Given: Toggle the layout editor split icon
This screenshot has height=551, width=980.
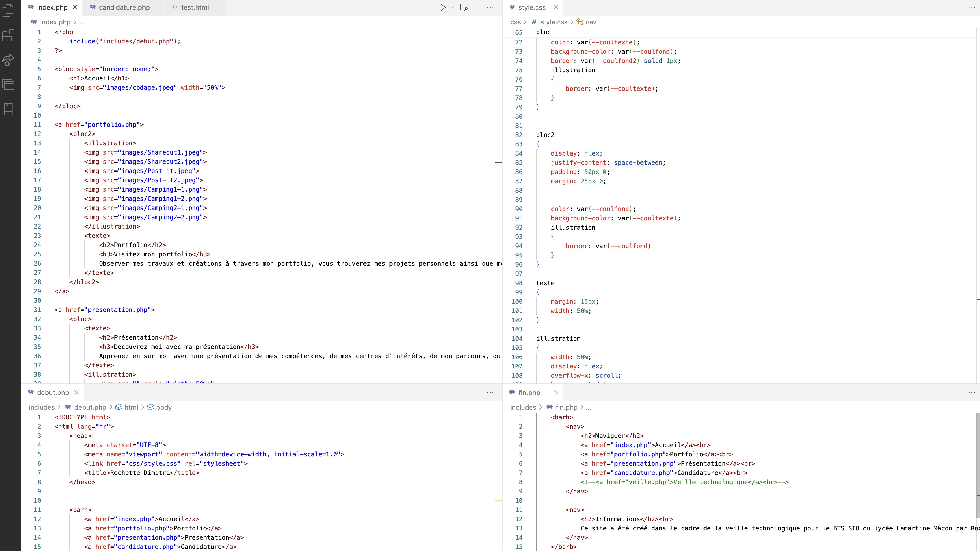Looking at the screenshot, I should coord(477,7).
